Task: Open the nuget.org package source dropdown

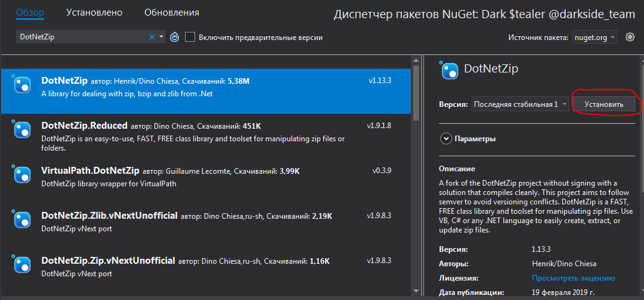Action: click(x=593, y=37)
